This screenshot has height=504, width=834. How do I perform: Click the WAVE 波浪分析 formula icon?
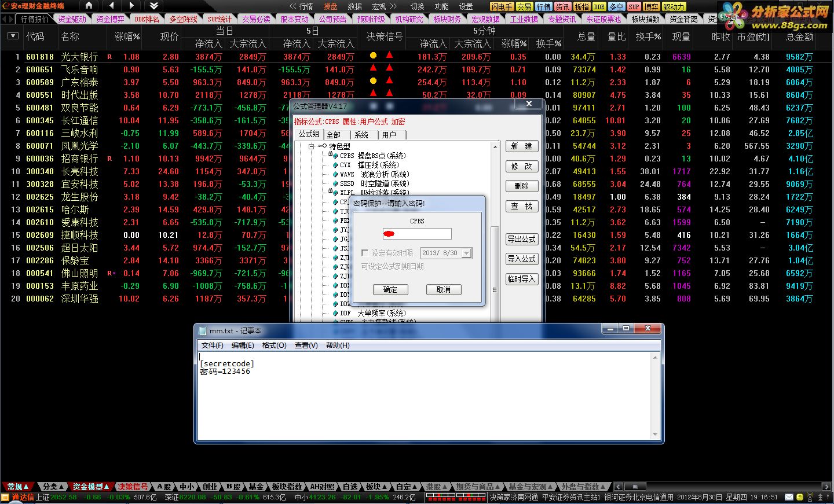coord(334,174)
